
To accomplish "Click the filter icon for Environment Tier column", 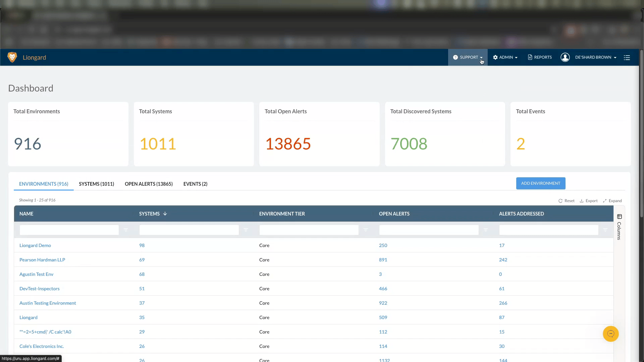I will [366, 230].
